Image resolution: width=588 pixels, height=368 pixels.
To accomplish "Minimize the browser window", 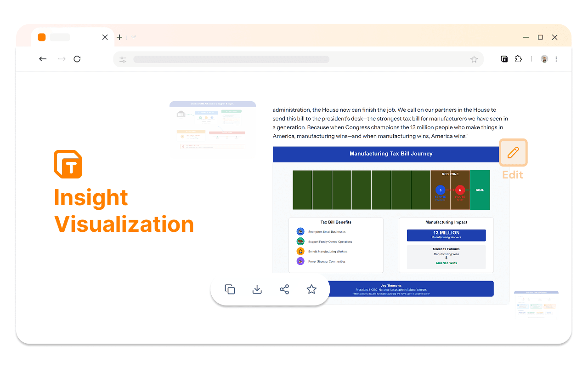I will [525, 37].
